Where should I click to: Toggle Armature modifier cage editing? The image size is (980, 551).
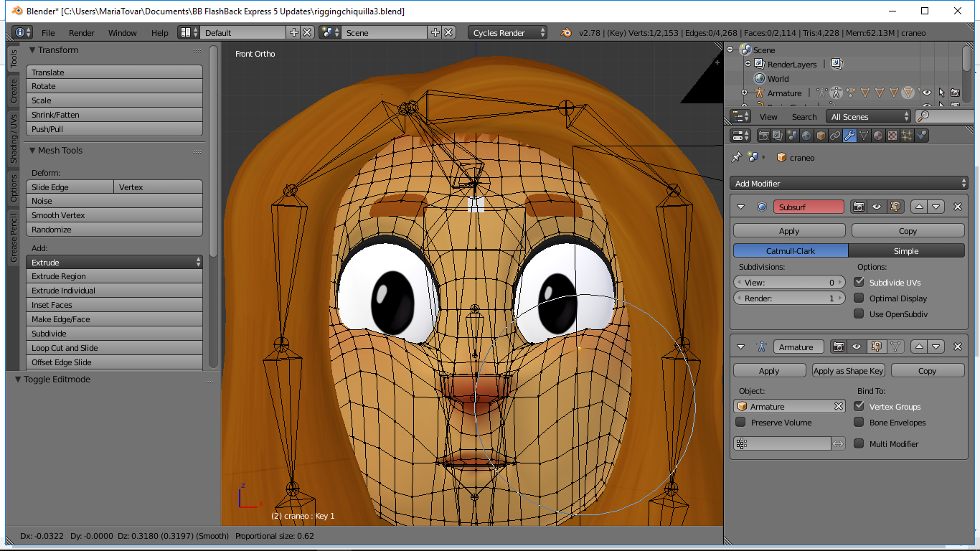pyautogui.click(x=895, y=347)
